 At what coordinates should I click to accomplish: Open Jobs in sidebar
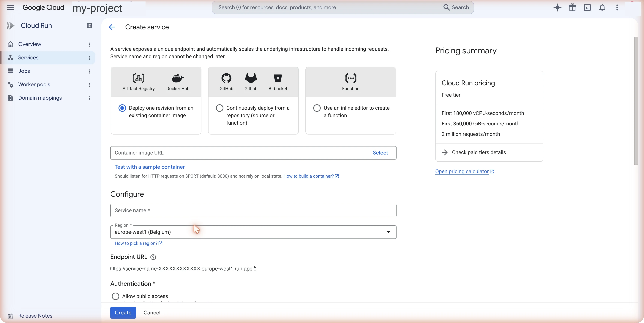(x=24, y=71)
